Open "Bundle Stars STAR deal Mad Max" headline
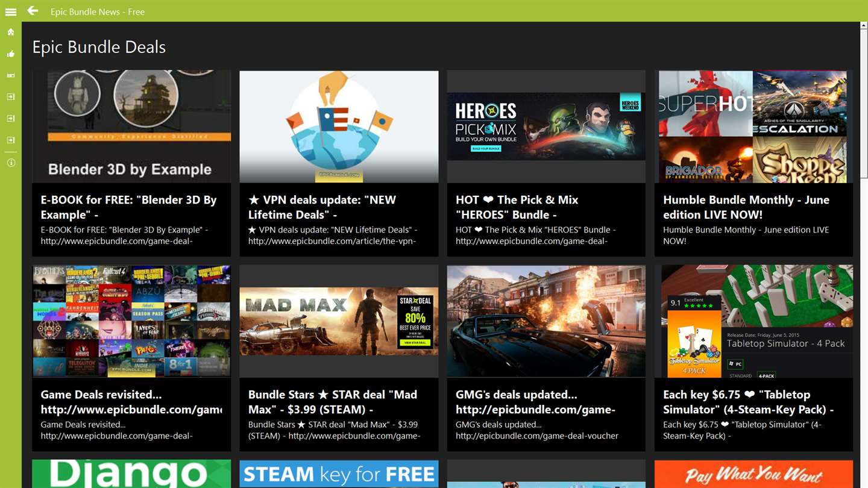 pyautogui.click(x=333, y=402)
